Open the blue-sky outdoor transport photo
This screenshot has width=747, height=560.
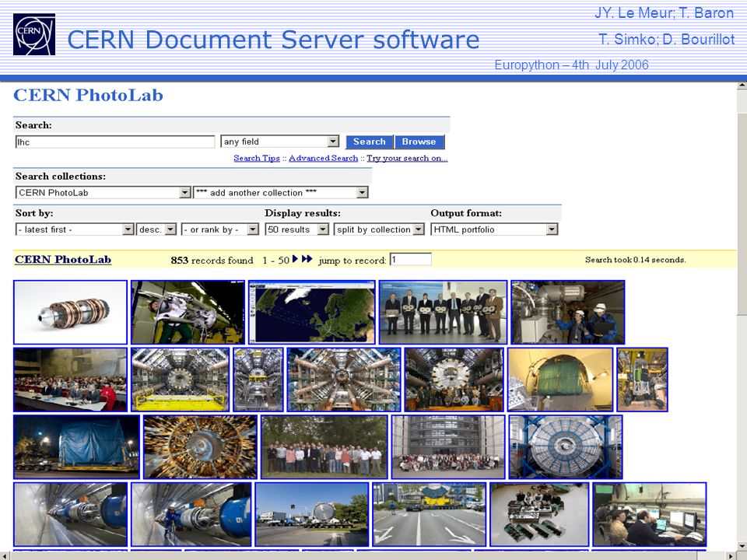click(312, 514)
